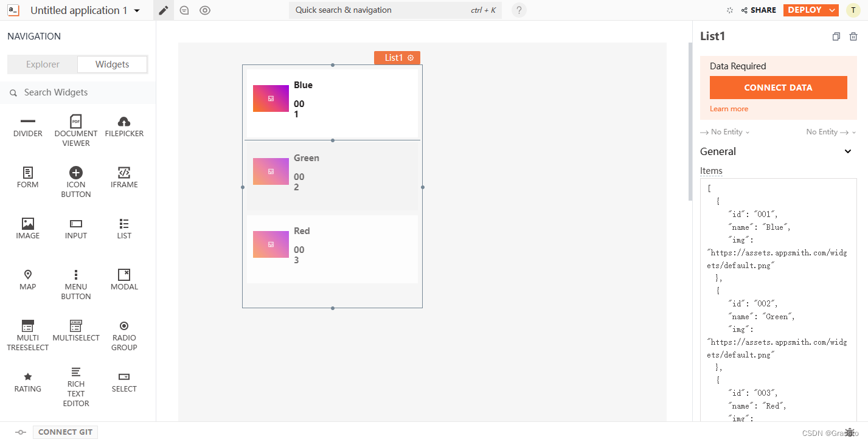Click the canvas vertical scrollbar
Viewport: 868px width, 442px height.
click(690, 122)
